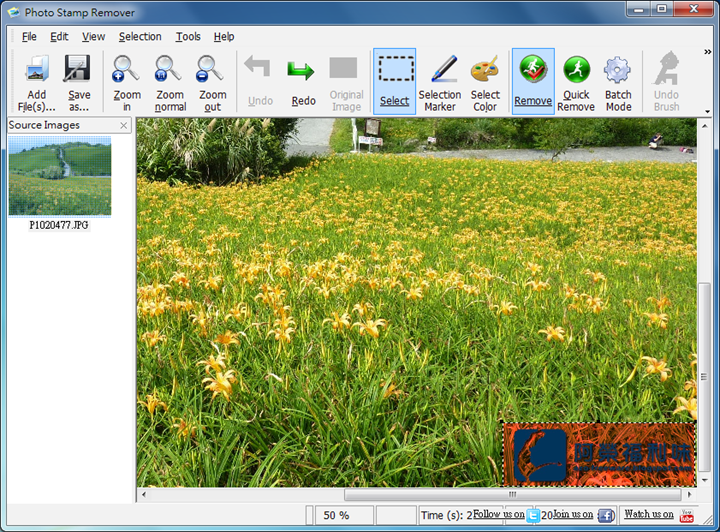
Task: Open the Tools menu
Action: 188,37
